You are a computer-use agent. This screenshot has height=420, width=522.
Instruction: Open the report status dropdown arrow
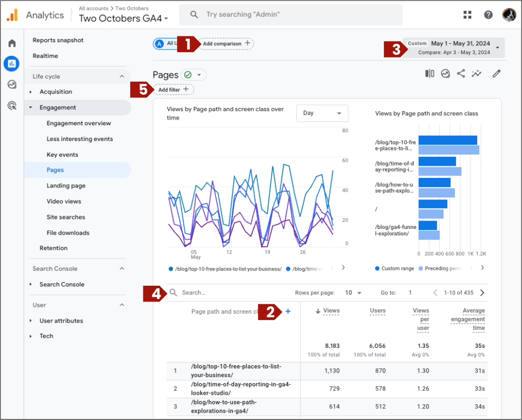199,75
